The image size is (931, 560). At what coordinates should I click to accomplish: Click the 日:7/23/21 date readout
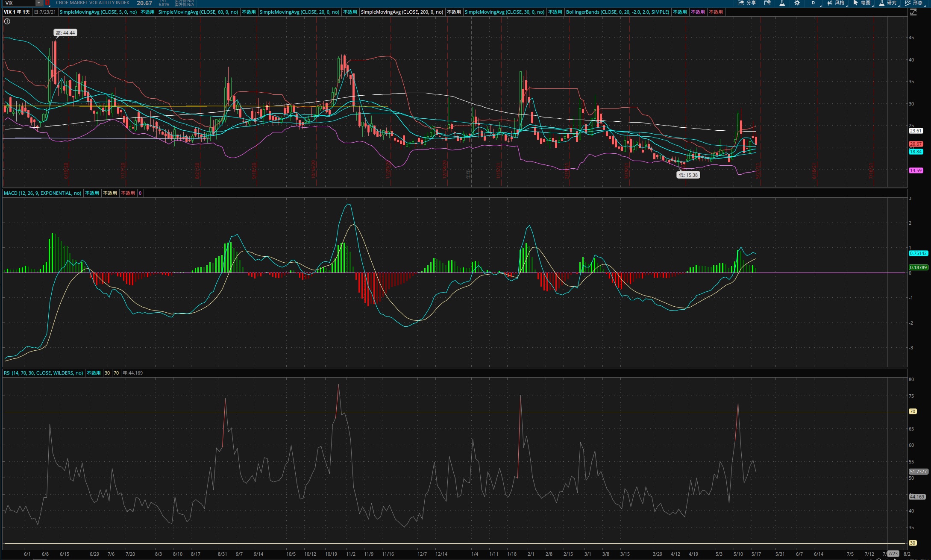pyautogui.click(x=45, y=12)
